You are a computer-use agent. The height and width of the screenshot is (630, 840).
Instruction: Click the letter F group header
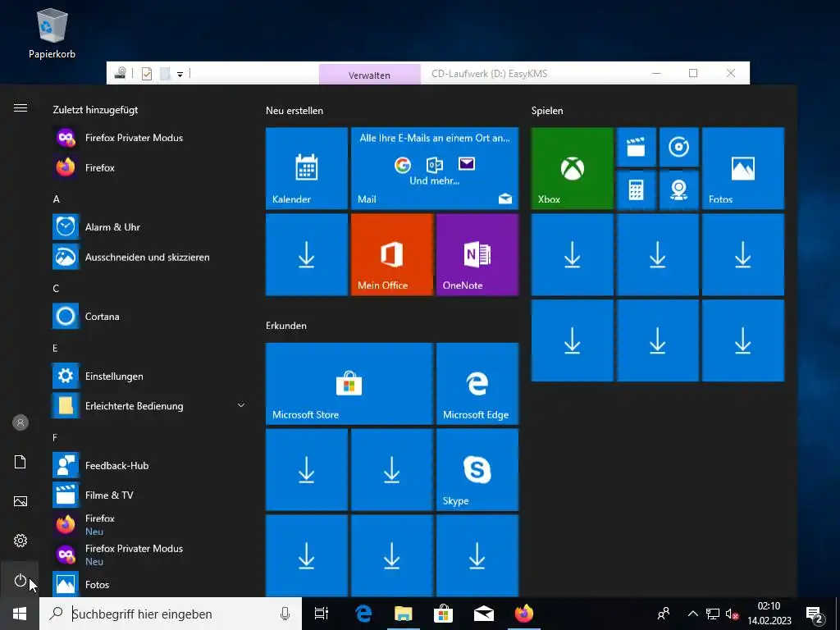pyautogui.click(x=55, y=438)
